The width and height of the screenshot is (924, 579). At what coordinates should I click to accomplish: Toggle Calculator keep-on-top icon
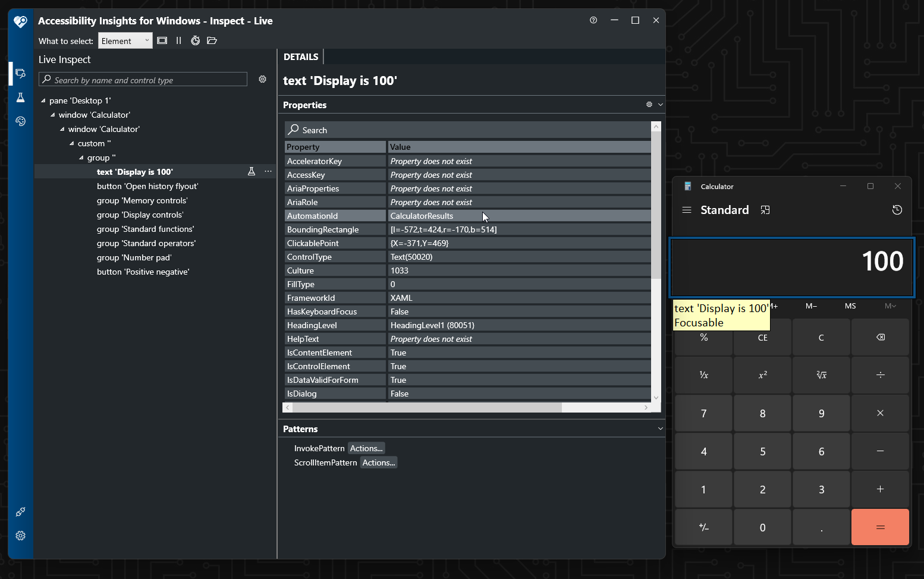(x=765, y=209)
